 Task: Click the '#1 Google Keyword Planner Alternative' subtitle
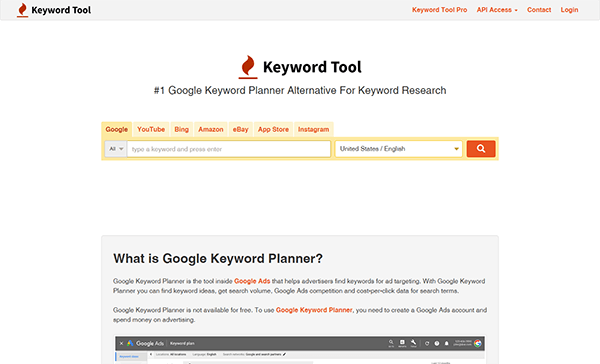[x=300, y=90]
